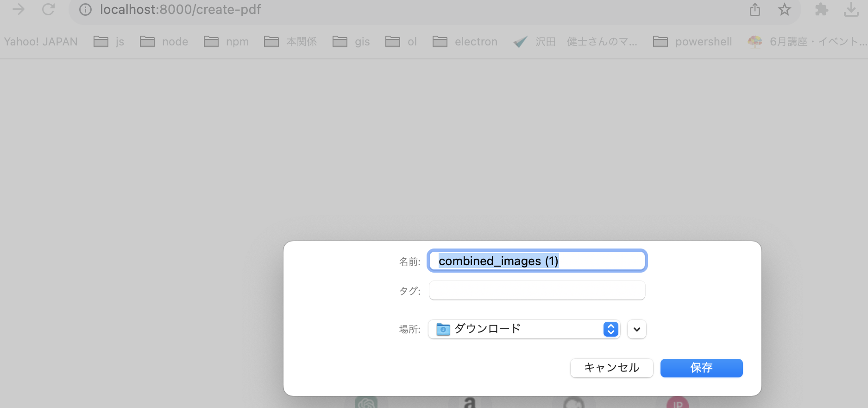Click the タグ tags field
Image resolution: width=868 pixels, height=408 pixels.
click(x=537, y=290)
